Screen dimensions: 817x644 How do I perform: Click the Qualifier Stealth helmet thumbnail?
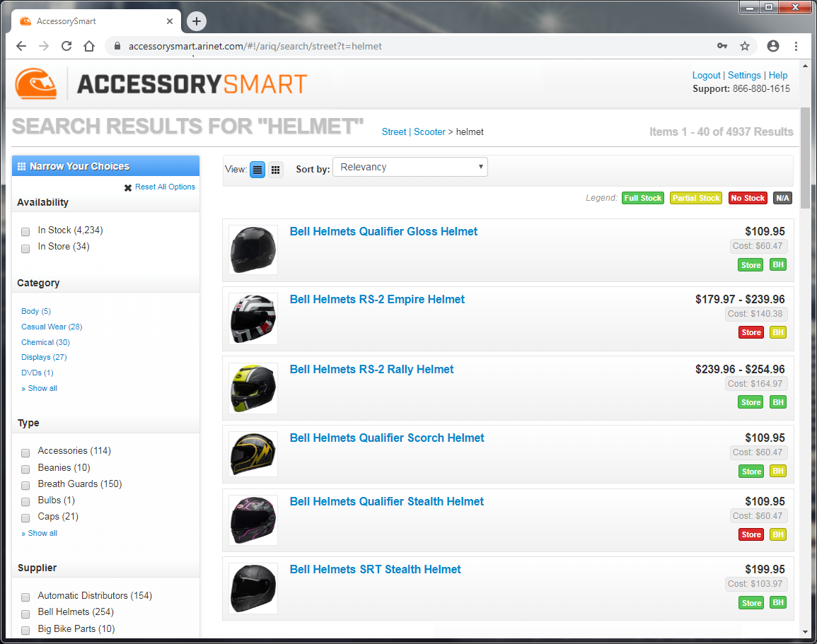253,520
